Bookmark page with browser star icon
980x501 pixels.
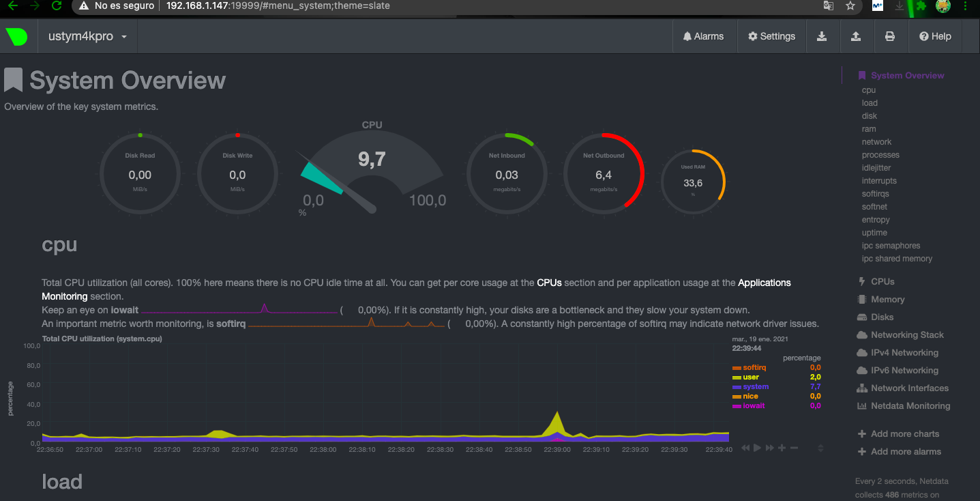tap(850, 6)
